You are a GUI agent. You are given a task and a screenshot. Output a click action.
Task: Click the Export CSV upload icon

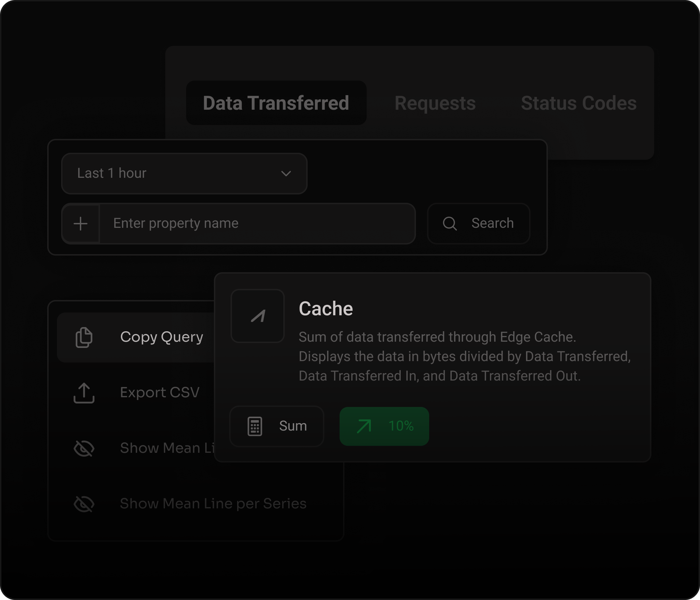[x=84, y=393]
